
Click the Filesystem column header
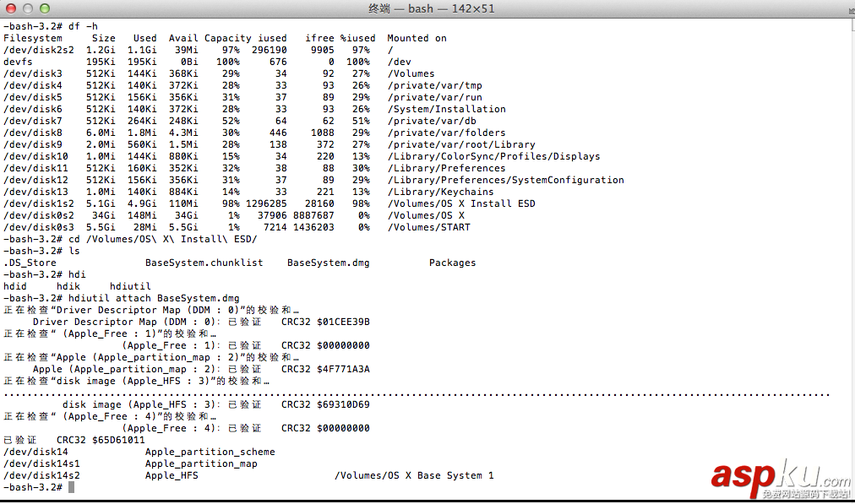33,38
